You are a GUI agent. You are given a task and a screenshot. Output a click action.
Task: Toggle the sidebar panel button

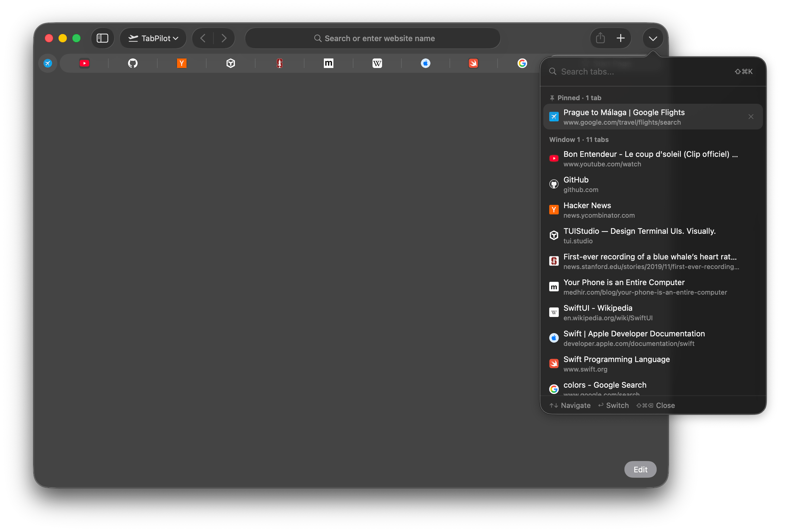tap(102, 38)
